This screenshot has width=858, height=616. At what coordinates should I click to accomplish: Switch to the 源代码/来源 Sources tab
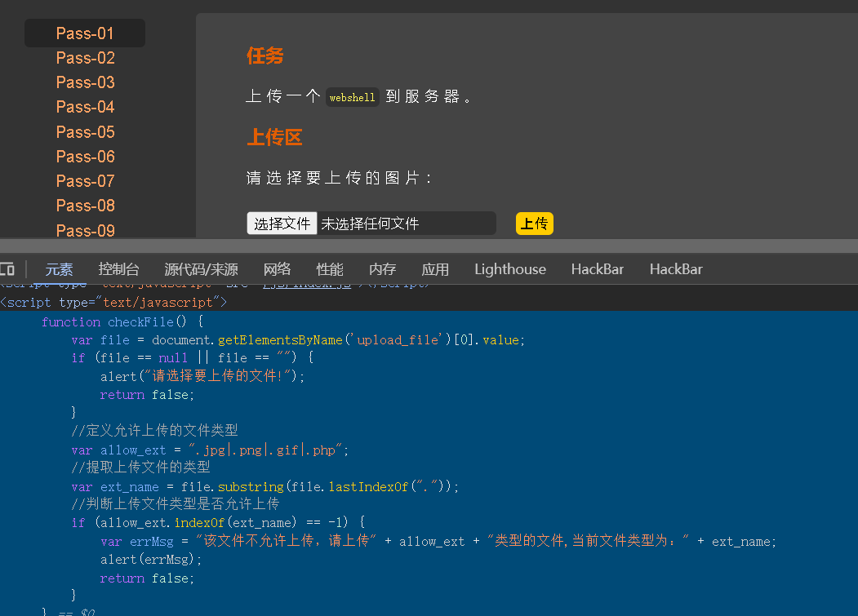pos(201,269)
